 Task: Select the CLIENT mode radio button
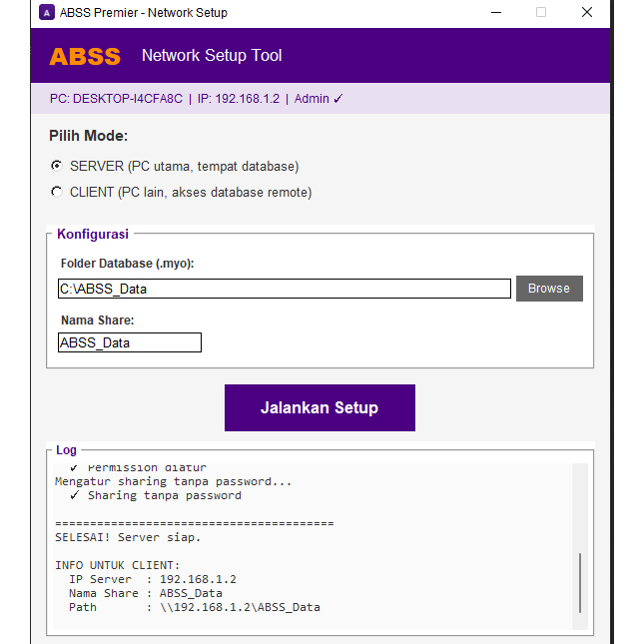57,192
